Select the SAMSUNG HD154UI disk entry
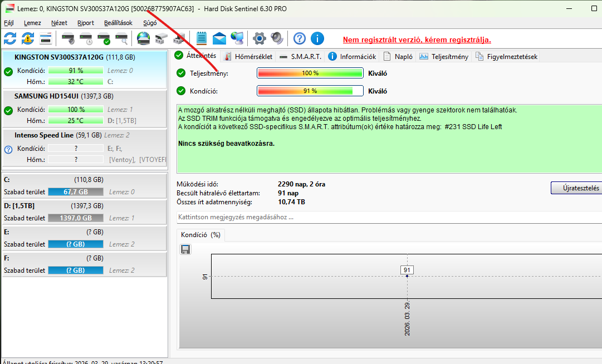This screenshot has height=364, width=602. [x=85, y=109]
